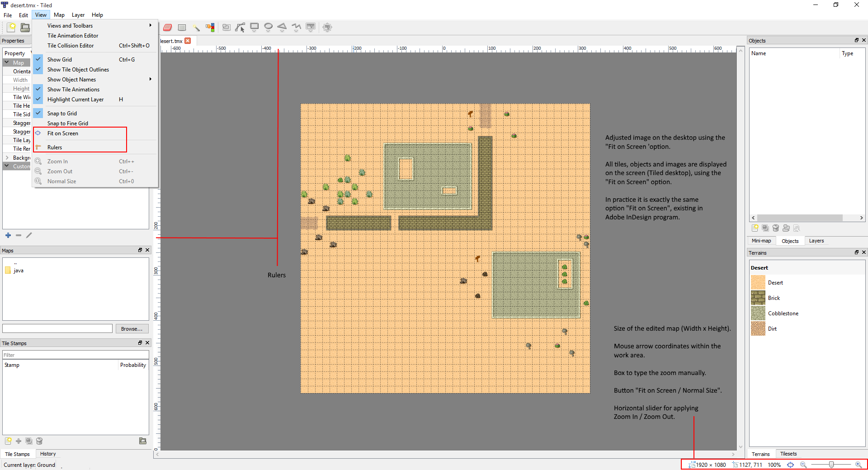
Task: Click the Browse... button
Action: tap(132, 329)
